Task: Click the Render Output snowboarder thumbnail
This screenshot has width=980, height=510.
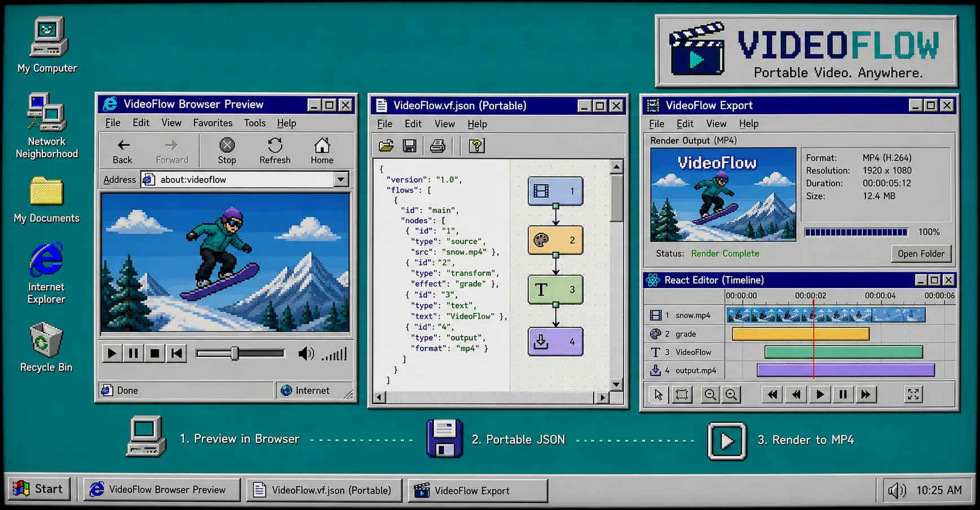Action: tap(723, 195)
